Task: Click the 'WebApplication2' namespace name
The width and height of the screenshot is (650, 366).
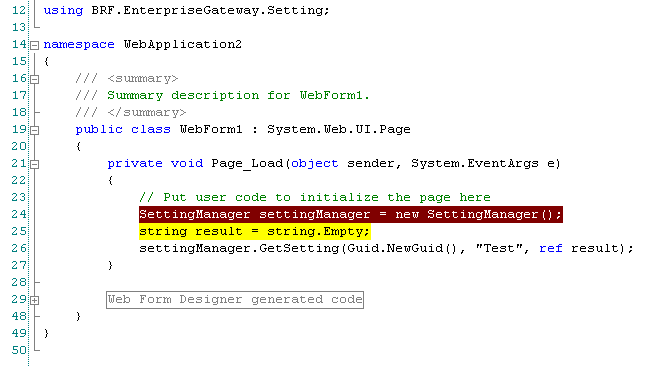Action: [x=182, y=44]
